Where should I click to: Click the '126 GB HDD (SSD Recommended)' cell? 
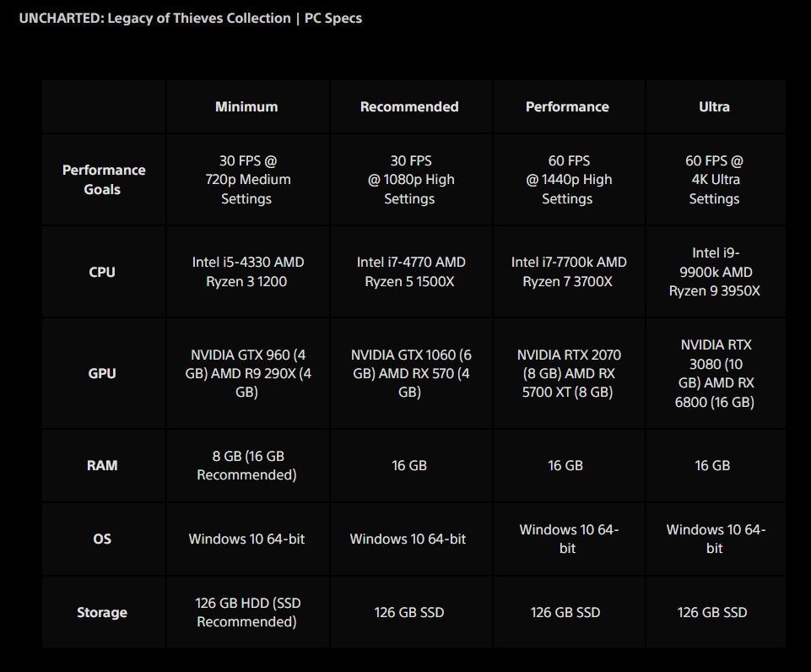coord(247,612)
